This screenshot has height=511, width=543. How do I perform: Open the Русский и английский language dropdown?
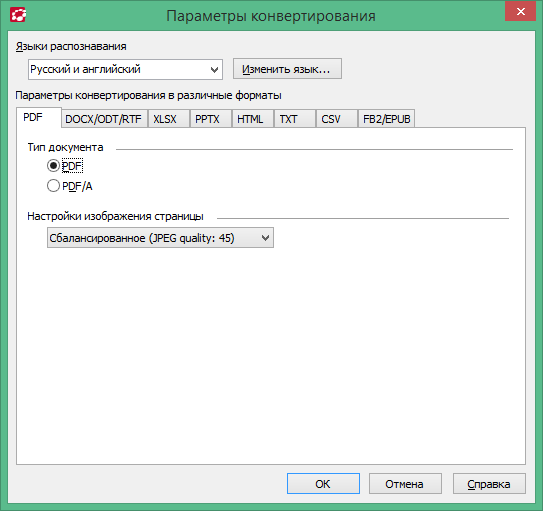(125, 70)
